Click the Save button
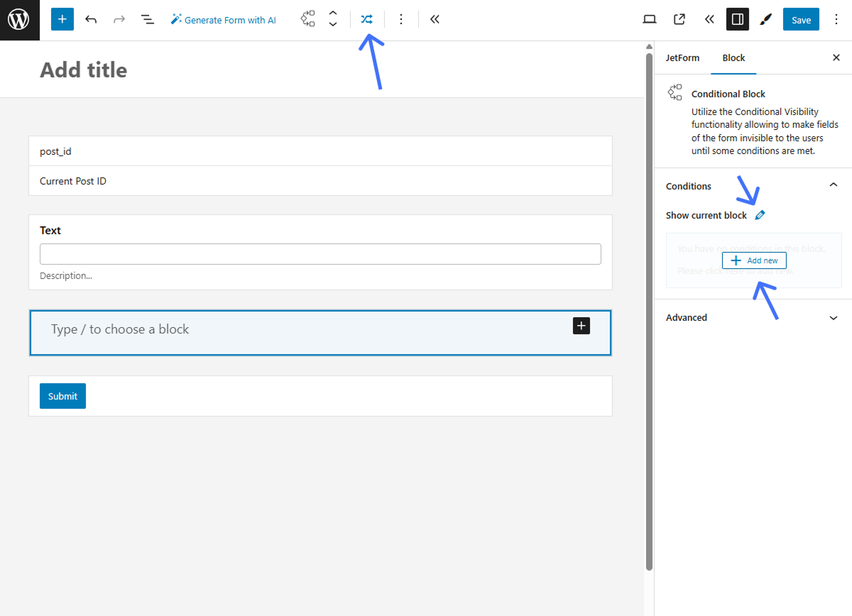852x616 pixels. coord(801,19)
